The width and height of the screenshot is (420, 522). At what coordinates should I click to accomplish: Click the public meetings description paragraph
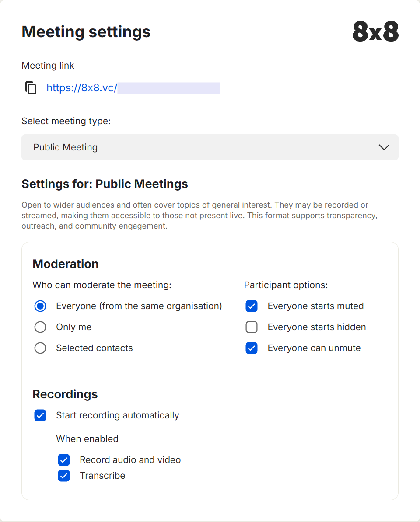[199, 216]
